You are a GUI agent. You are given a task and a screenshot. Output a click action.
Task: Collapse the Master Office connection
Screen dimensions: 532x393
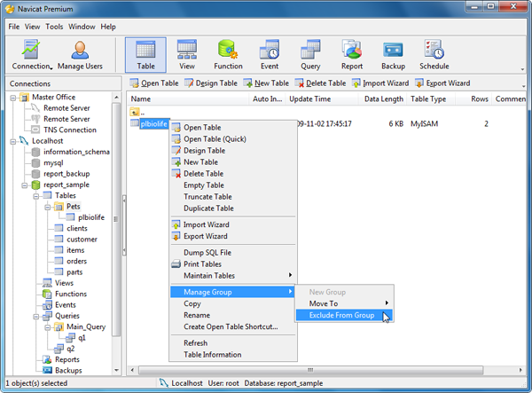pyautogui.click(x=13, y=98)
